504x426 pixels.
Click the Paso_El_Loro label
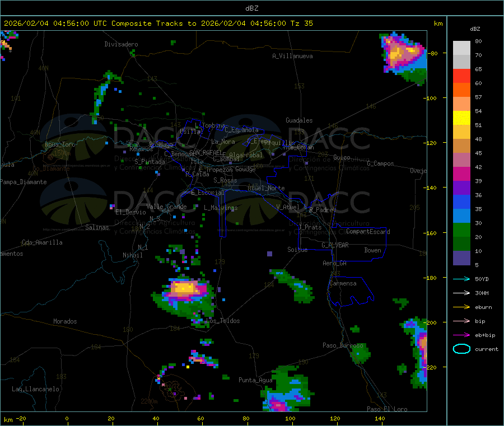point(388,409)
